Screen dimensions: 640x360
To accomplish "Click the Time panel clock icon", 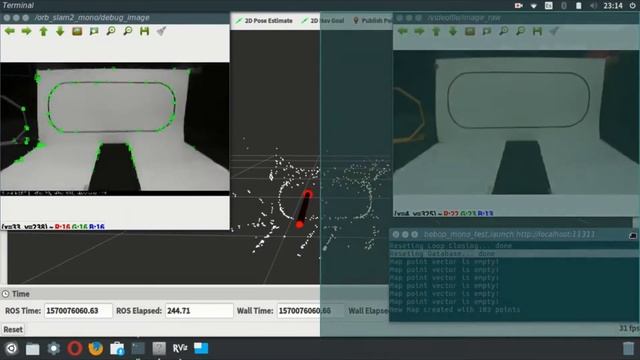I will coord(5,294).
